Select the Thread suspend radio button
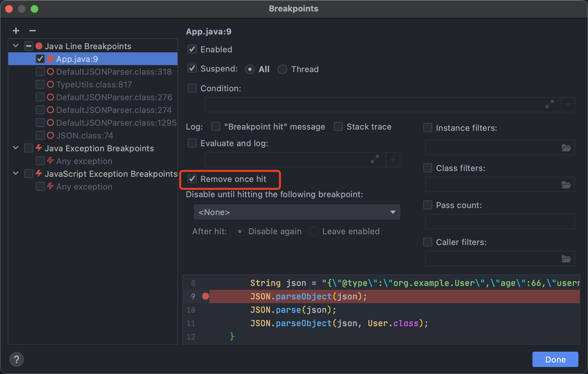 [283, 69]
